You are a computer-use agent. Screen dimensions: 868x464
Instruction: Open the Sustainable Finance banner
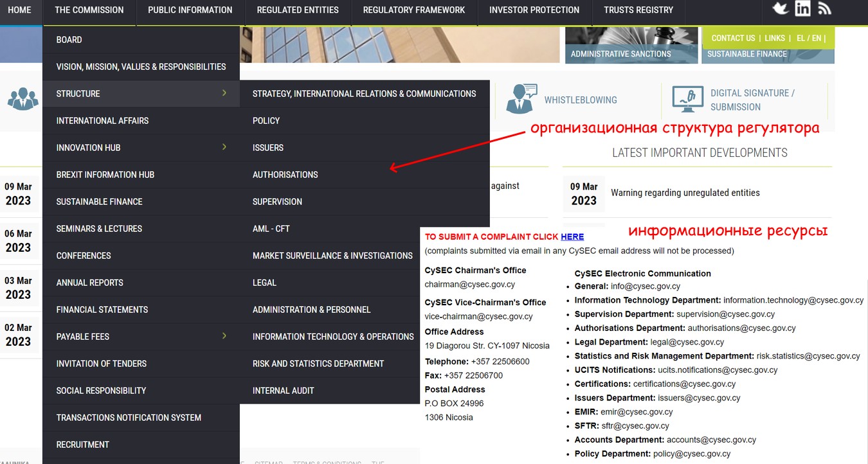(768, 54)
